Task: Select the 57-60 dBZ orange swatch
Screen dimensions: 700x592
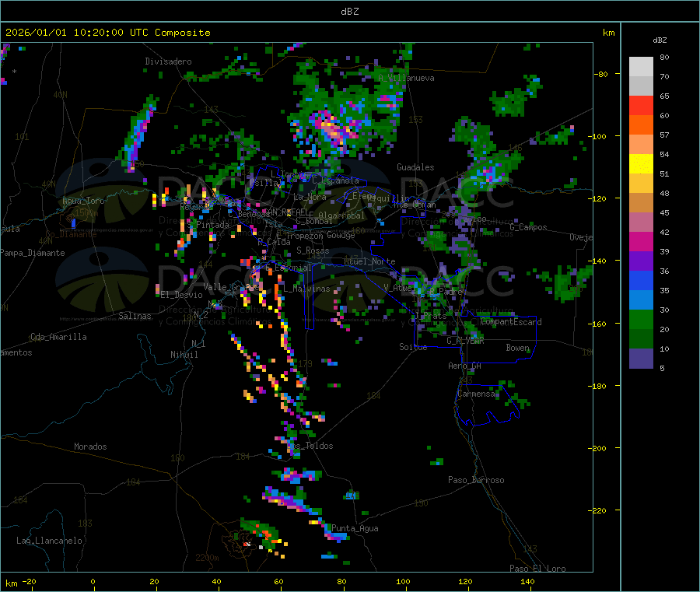Action: click(641, 125)
